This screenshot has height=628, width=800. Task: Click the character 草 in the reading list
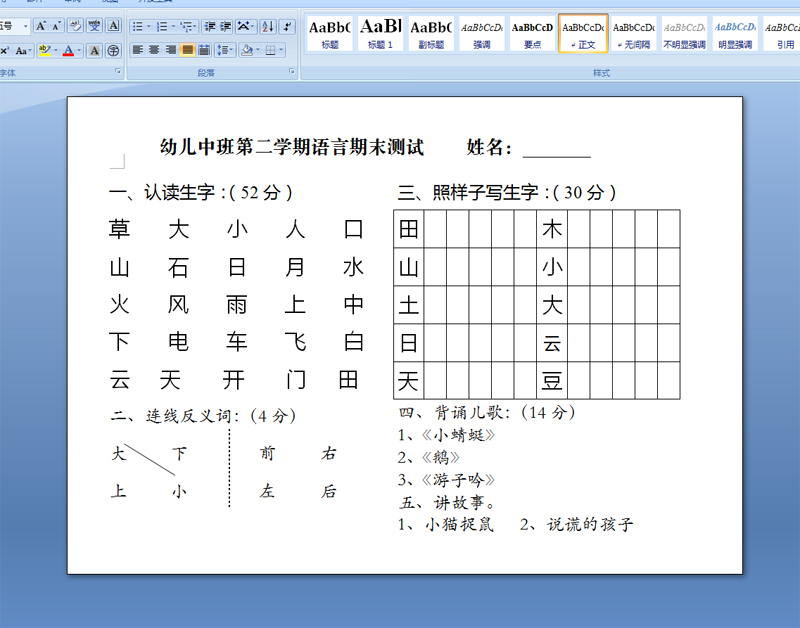119,229
